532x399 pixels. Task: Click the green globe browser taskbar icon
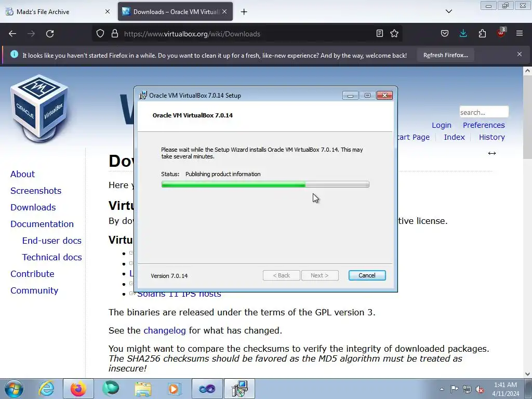pos(111,389)
